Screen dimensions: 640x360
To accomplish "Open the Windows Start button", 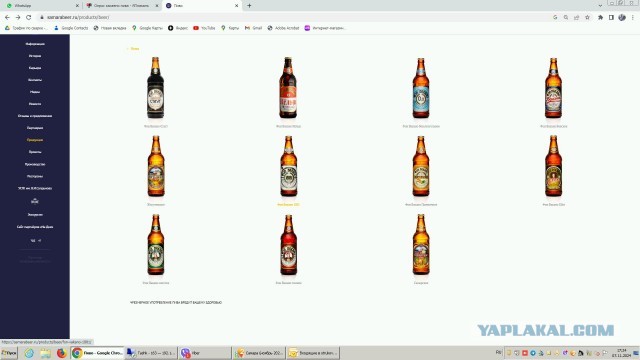I will pyautogui.click(x=9, y=353).
